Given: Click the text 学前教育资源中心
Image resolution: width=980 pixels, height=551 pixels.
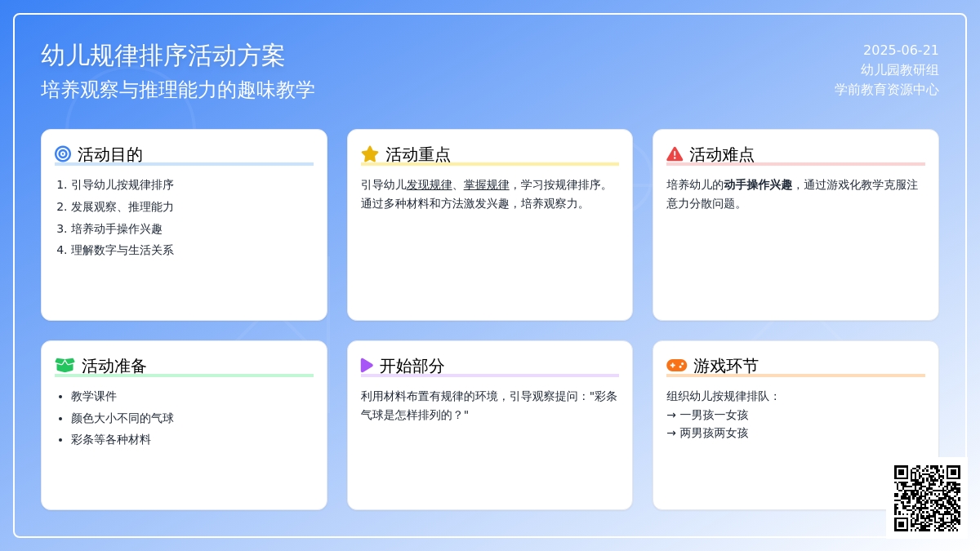Looking at the screenshot, I should coord(887,89).
